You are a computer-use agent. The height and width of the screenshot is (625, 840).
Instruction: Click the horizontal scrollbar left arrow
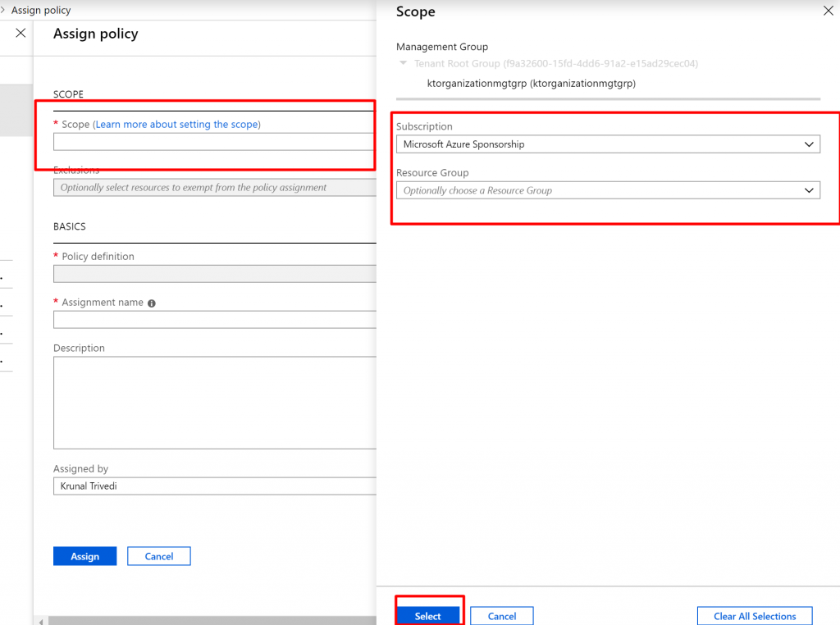[x=39, y=621]
